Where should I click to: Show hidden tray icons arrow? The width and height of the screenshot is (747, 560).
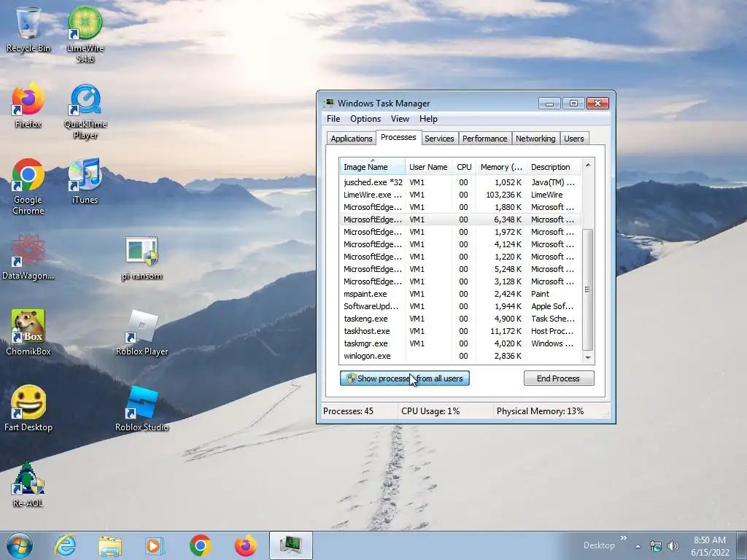point(638,546)
